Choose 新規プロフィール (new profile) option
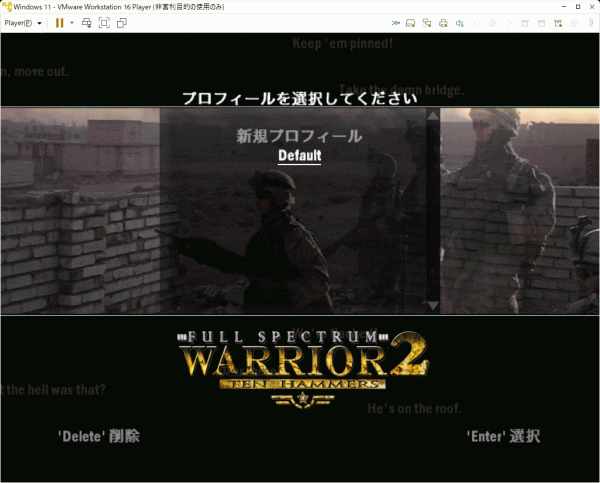Viewport: 600px width, 483px height. pos(299,136)
